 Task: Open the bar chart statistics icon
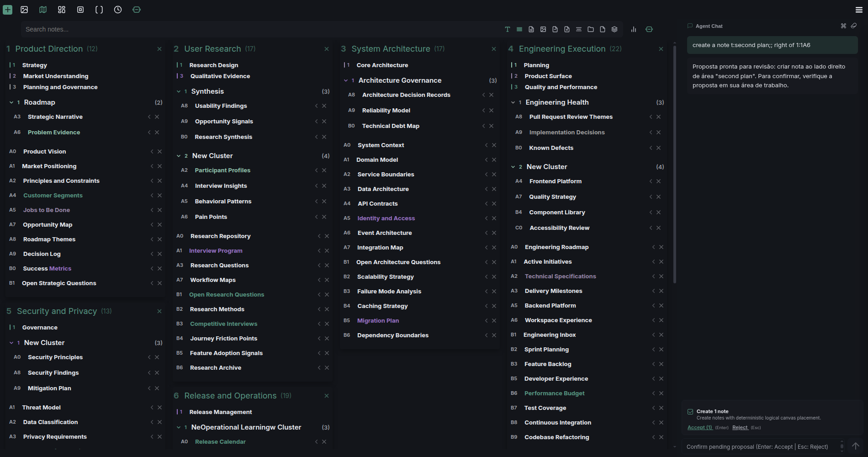pos(634,29)
